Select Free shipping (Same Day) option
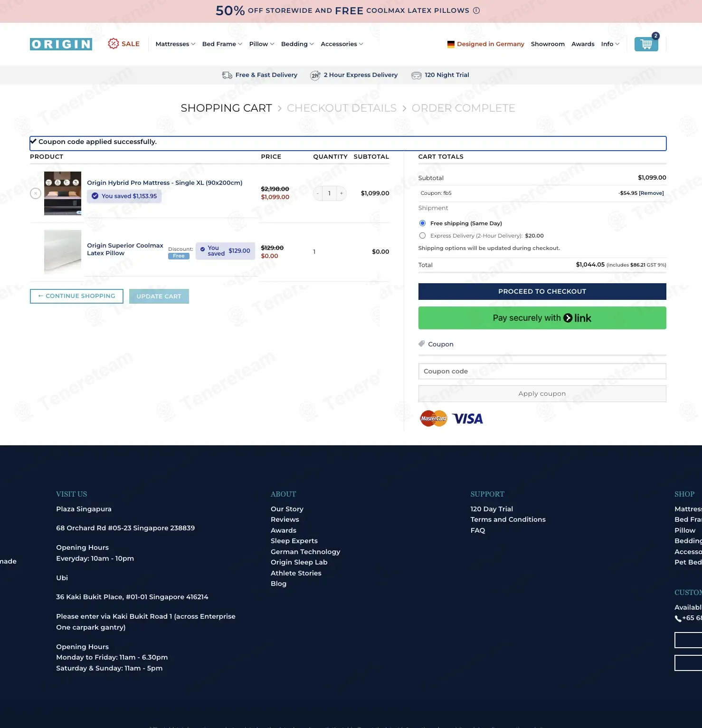The width and height of the screenshot is (702, 728). (422, 223)
